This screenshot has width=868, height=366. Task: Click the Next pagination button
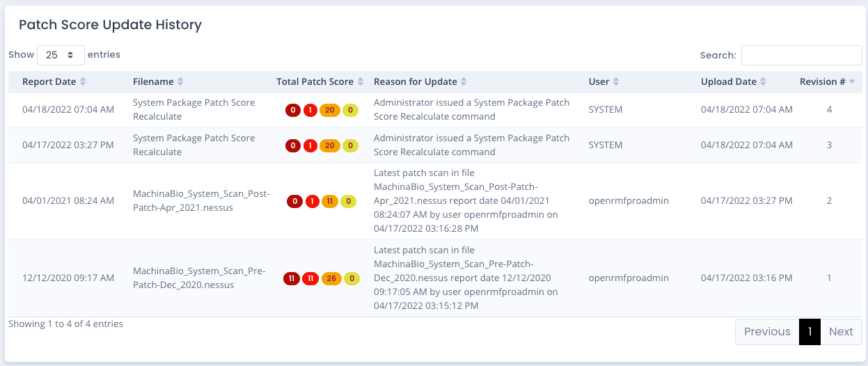[x=841, y=332]
